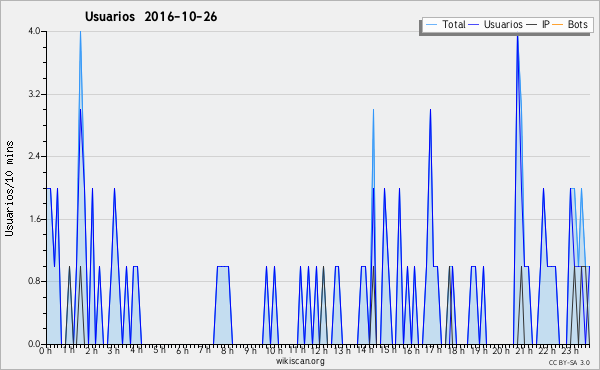
Task: Click the '15 h' x-axis label
Action: pos(388,350)
